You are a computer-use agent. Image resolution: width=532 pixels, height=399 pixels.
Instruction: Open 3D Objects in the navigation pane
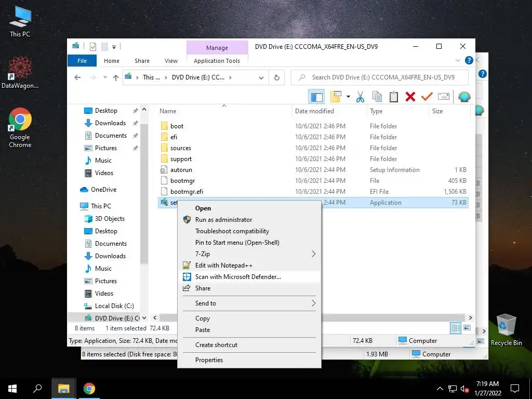[x=110, y=219]
